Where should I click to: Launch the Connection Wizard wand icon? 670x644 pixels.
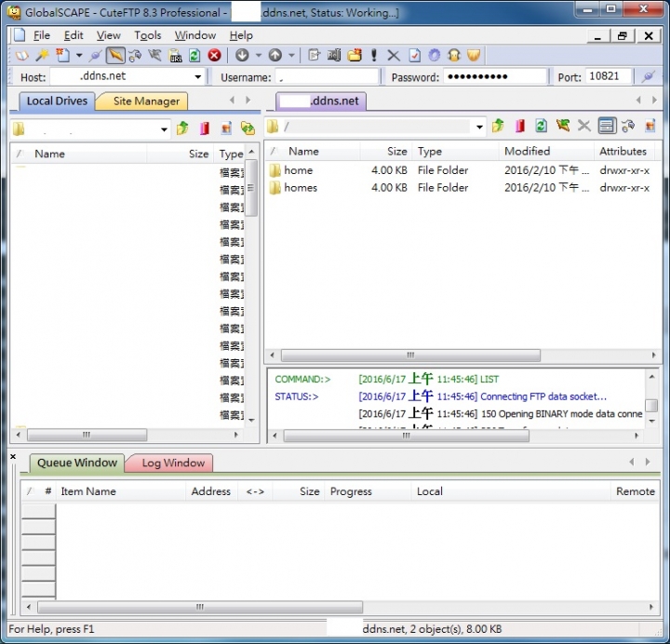pos(42,56)
